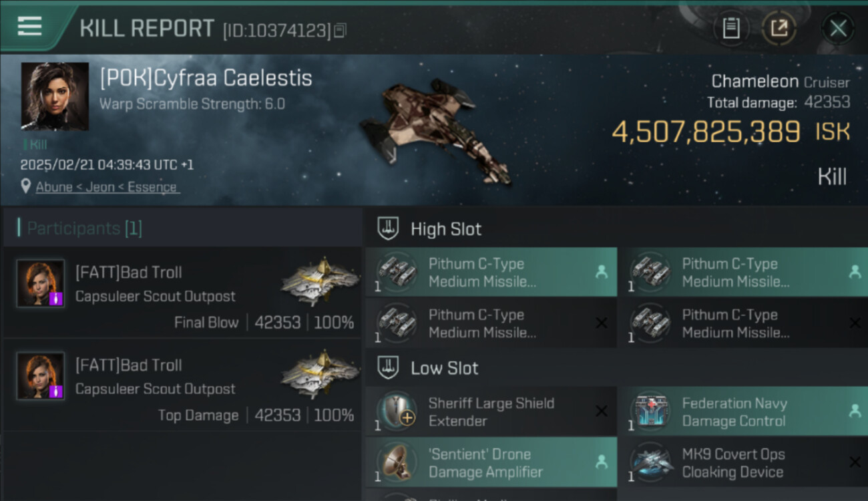
Task: View Cyfraa Caelestis pilot portrait
Action: [55, 96]
